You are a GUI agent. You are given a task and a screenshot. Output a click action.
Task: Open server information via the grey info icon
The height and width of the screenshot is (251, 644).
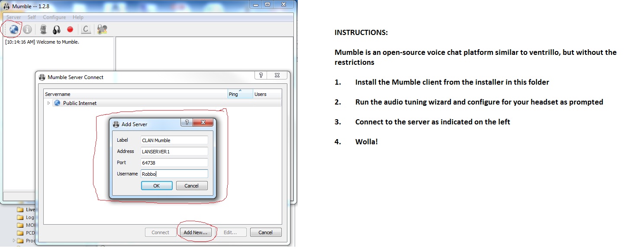click(27, 29)
